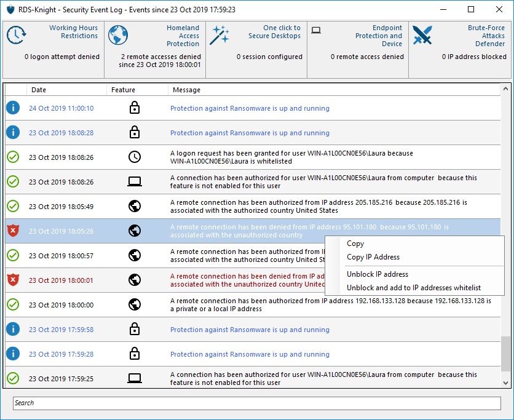The width and height of the screenshot is (514, 420).
Task: Click the scrollbar up arrow of event list
Action: tap(505, 89)
